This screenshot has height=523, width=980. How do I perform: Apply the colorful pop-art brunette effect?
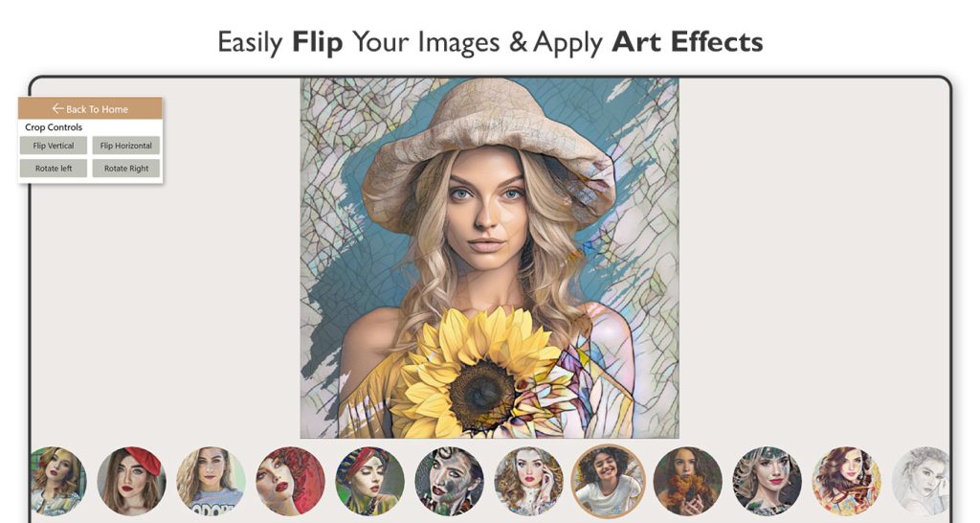(846, 481)
